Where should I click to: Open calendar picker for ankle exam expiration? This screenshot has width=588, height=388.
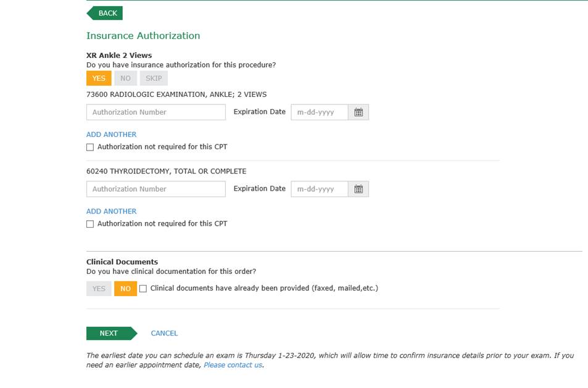(x=358, y=112)
